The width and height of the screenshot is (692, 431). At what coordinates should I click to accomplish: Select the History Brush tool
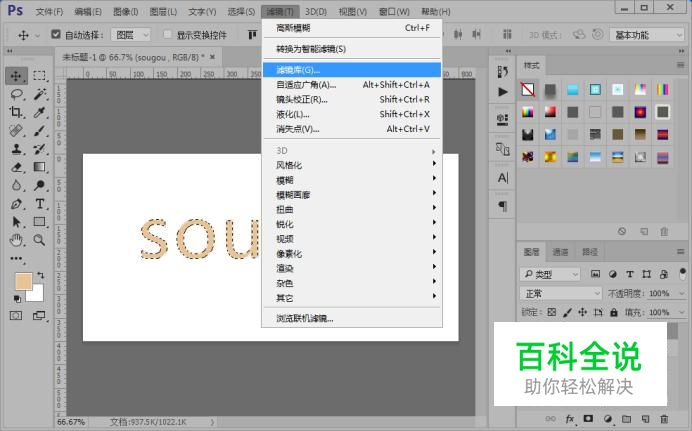tap(39, 149)
